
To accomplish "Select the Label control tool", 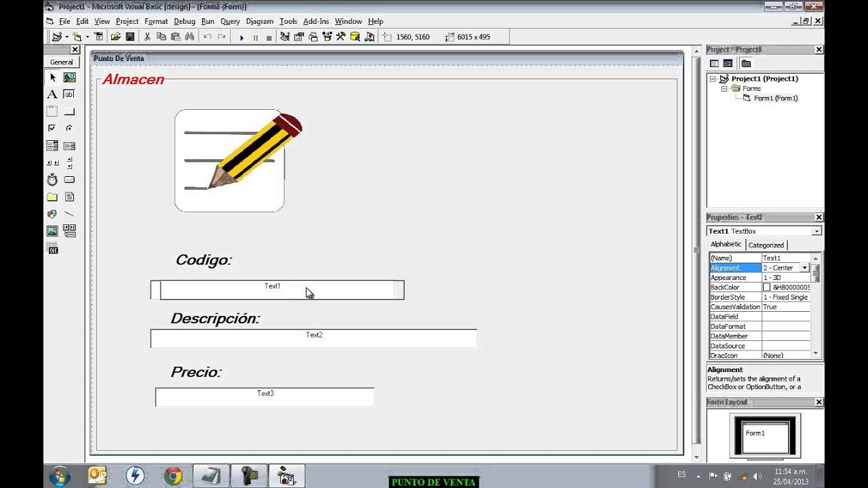I will pyautogui.click(x=52, y=95).
